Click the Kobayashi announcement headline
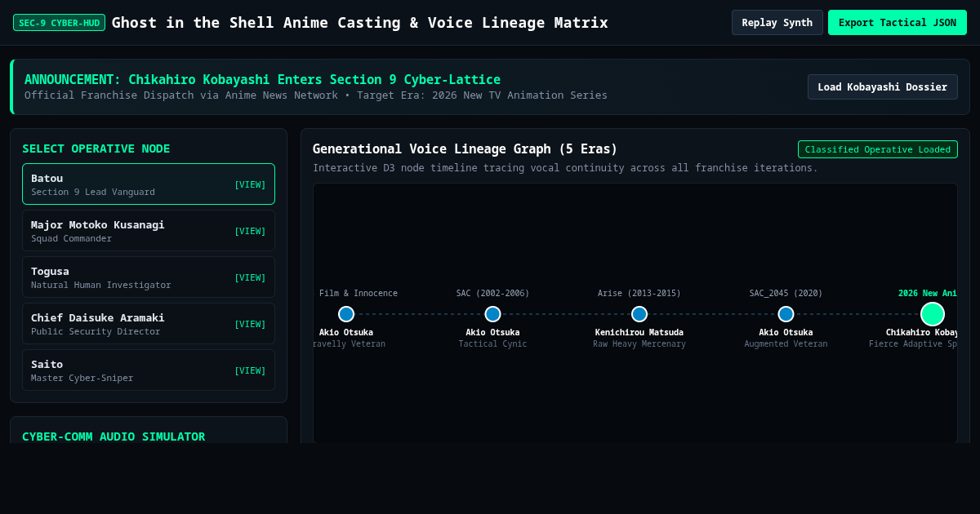This screenshot has width=980, height=514. tap(262, 79)
